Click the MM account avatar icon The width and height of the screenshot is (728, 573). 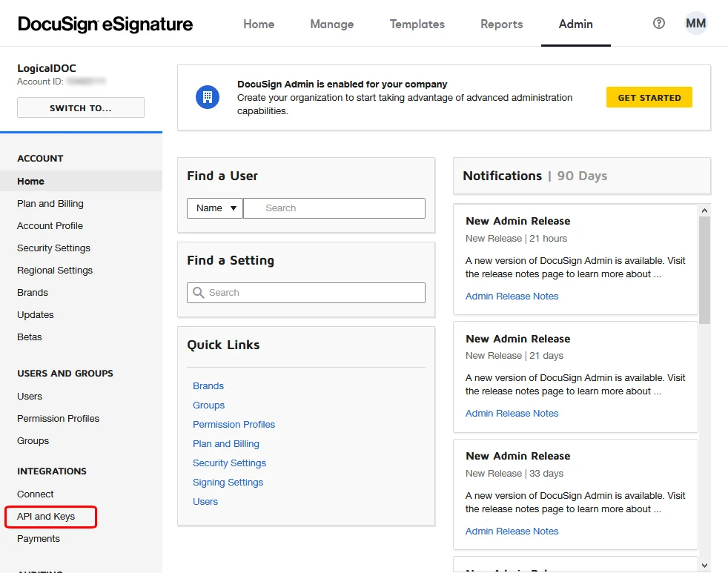pos(695,23)
